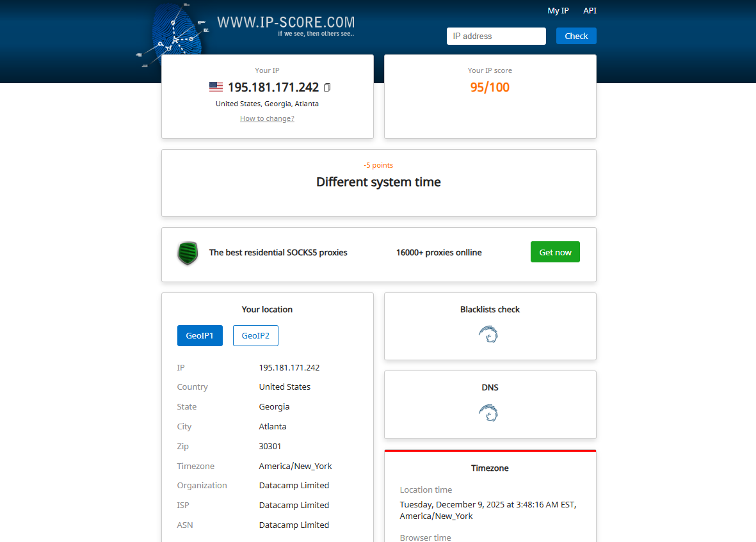
Task: Click the "16000+ proxies online" text
Action: point(438,252)
